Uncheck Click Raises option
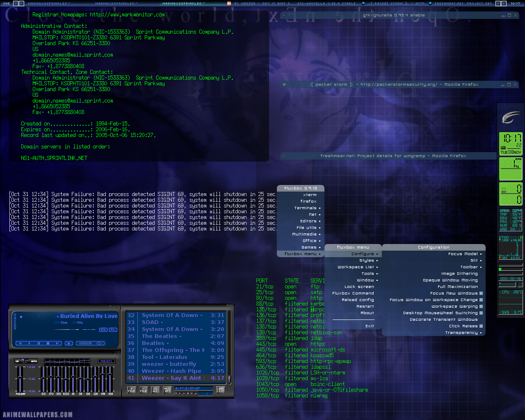 (x=434, y=326)
